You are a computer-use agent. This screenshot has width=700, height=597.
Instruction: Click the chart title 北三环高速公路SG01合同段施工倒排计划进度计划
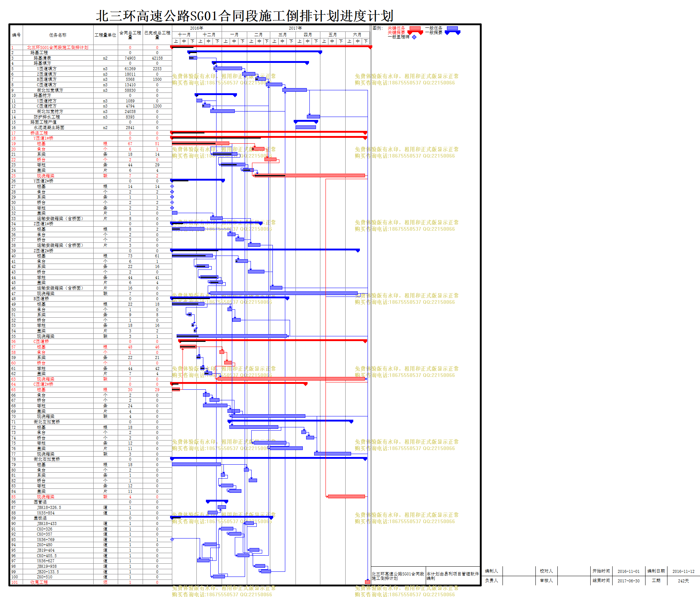point(244,16)
